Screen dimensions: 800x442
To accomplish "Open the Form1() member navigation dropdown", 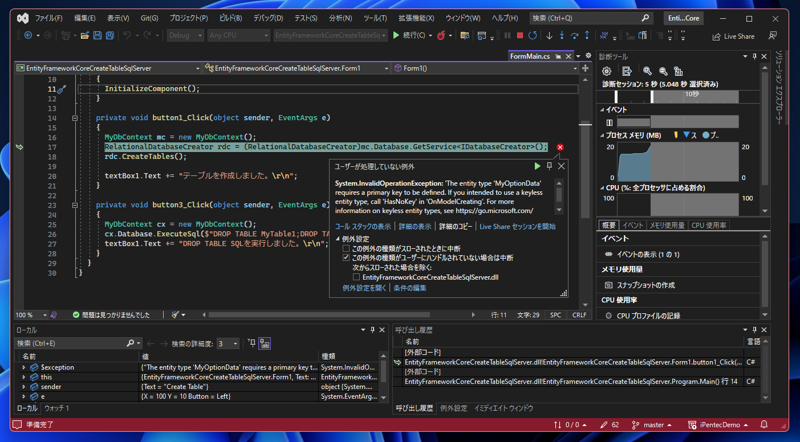I will (x=575, y=68).
